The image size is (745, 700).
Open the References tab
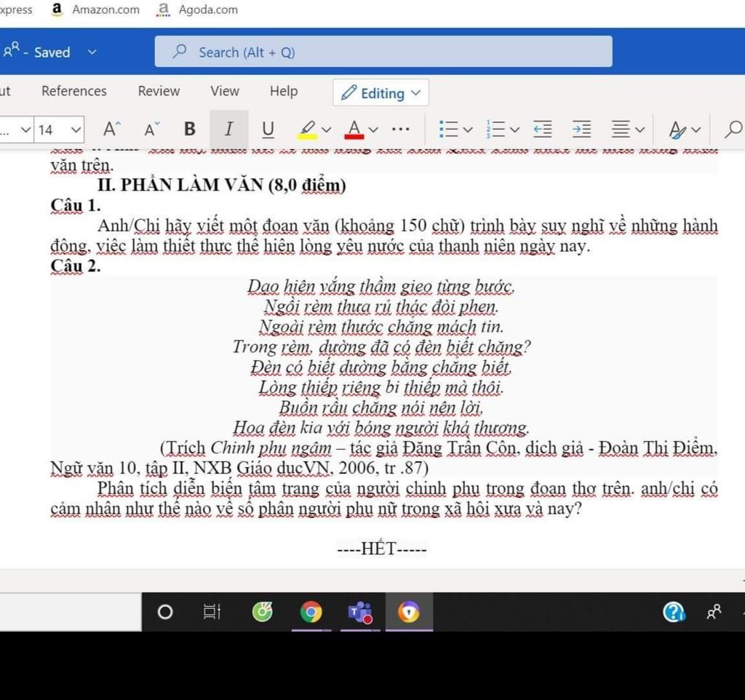74,91
